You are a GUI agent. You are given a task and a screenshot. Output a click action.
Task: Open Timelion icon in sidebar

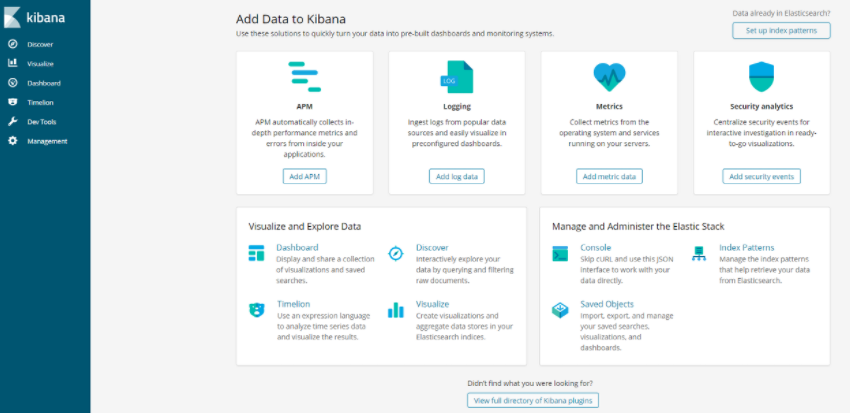point(12,102)
